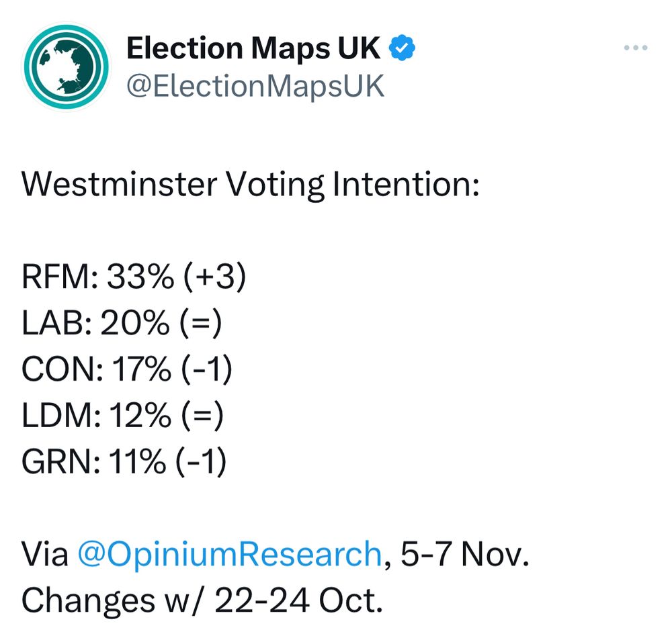Click the (+3) change next to RFM

[213, 278]
